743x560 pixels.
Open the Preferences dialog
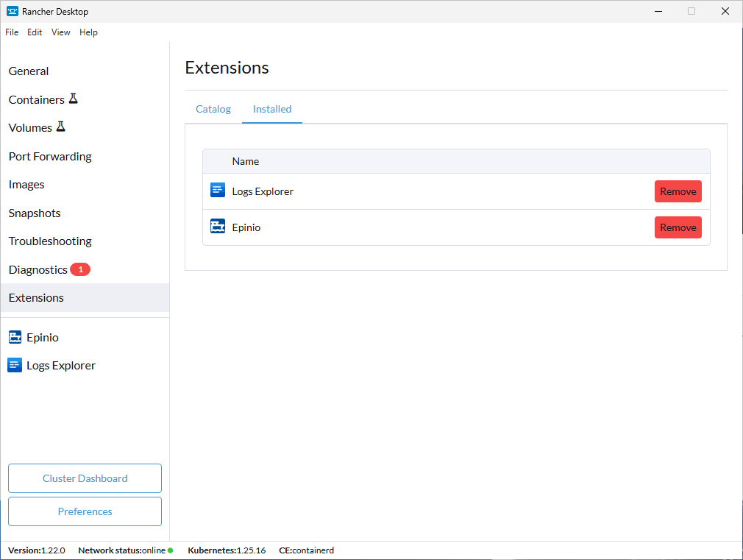(85, 511)
